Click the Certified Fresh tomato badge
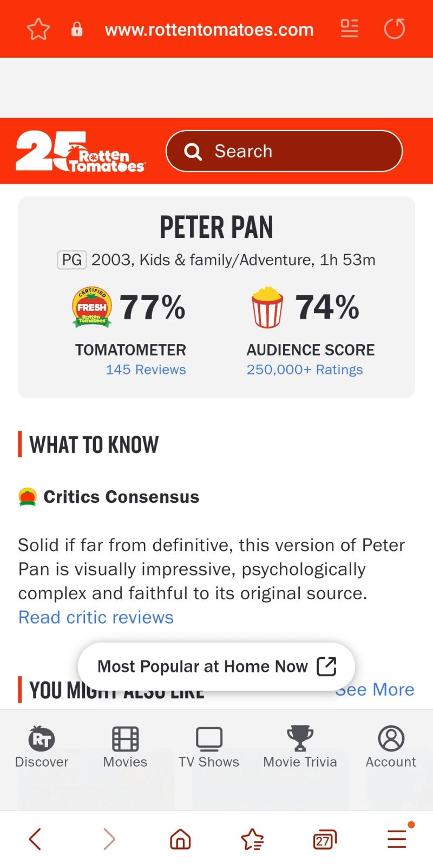This screenshot has width=433, height=868. [x=92, y=307]
